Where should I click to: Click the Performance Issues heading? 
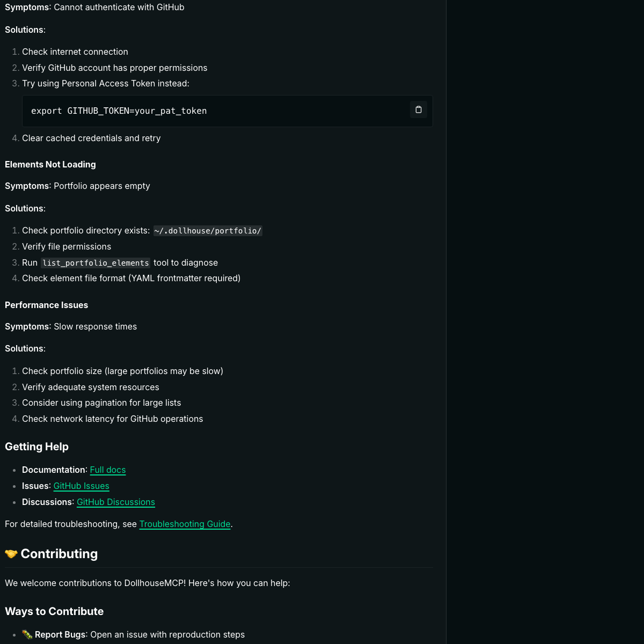click(x=46, y=305)
